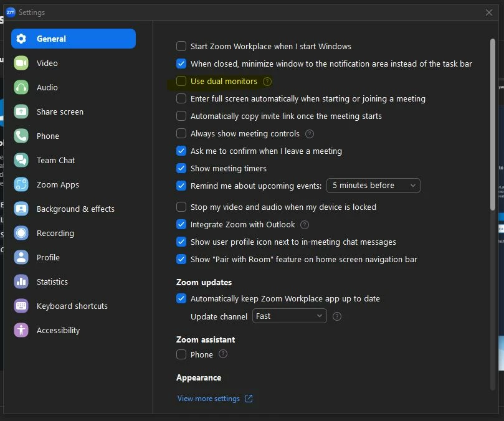Switch to the Audio settings tab
Screen dimensions: 504x421
pos(74,87)
